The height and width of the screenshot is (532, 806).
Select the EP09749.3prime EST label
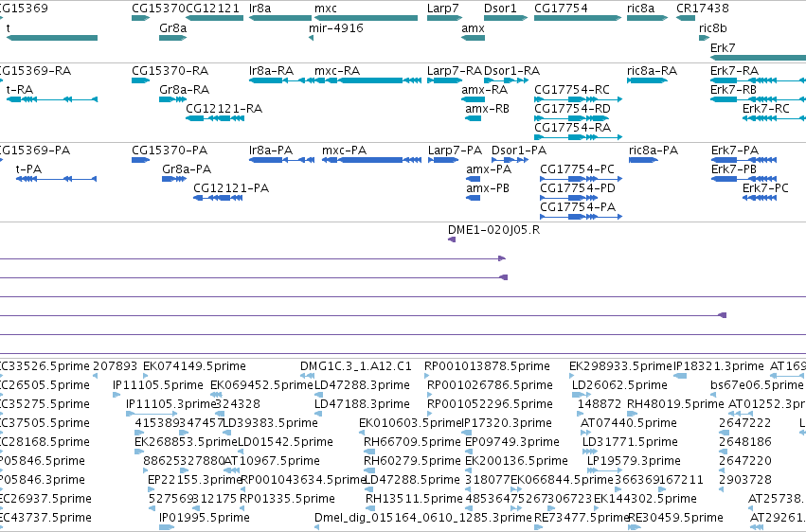[512, 442]
